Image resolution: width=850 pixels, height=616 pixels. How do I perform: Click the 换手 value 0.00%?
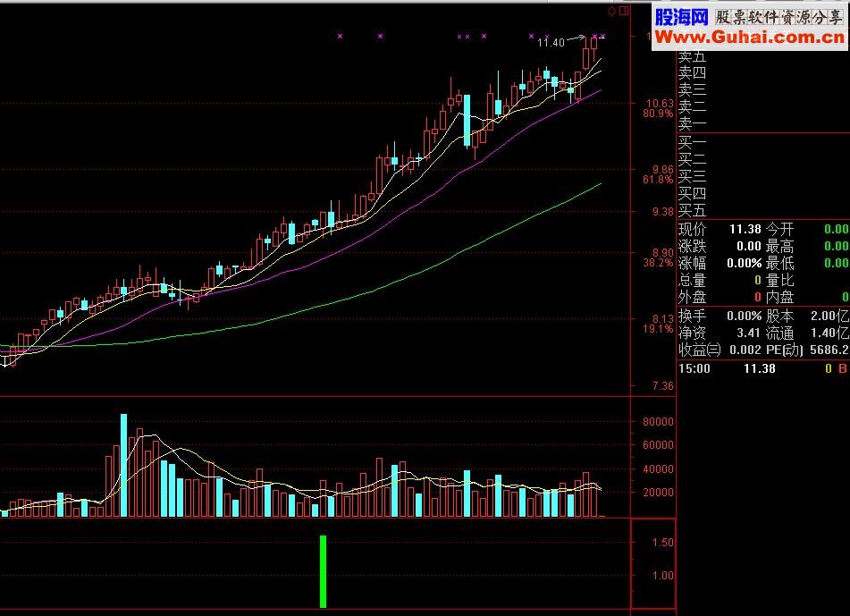[745, 316]
